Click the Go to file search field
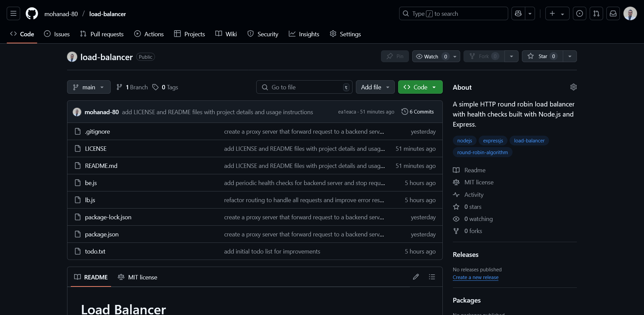 (302, 87)
